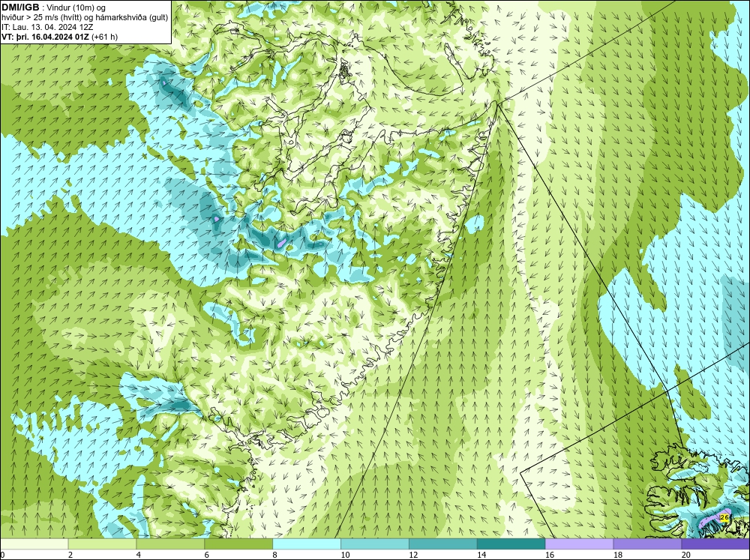The height and width of the screenshot is (560, 750).
Task: Select the dark green 6–8 m/s legend swatch
Action: pos(238,544)
